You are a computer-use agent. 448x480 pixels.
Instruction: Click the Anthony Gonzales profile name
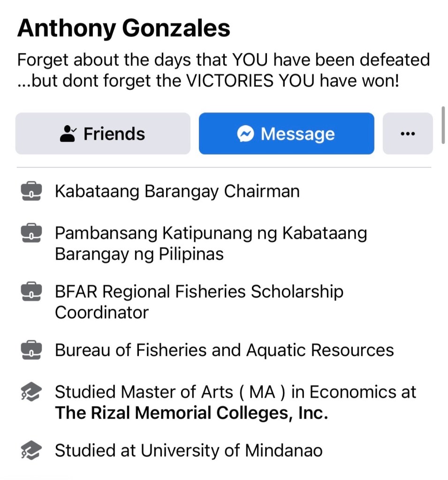(x=124, y=28)
